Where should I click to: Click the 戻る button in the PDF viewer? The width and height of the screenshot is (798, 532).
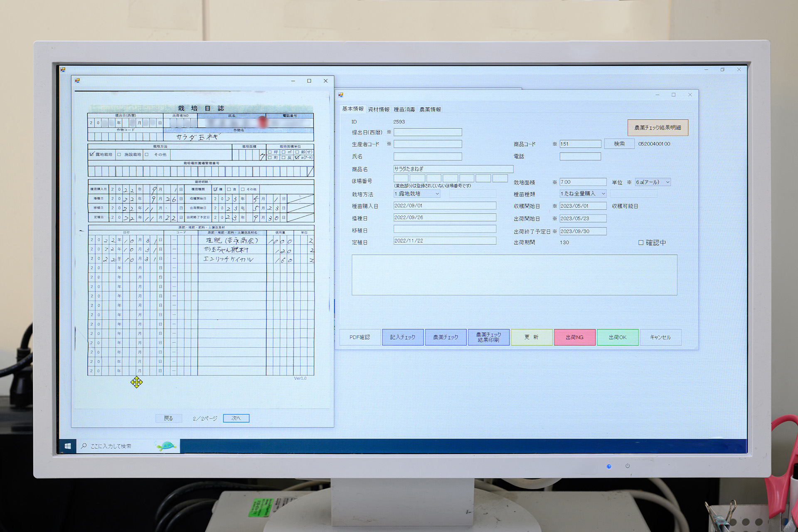click(168, 418)
